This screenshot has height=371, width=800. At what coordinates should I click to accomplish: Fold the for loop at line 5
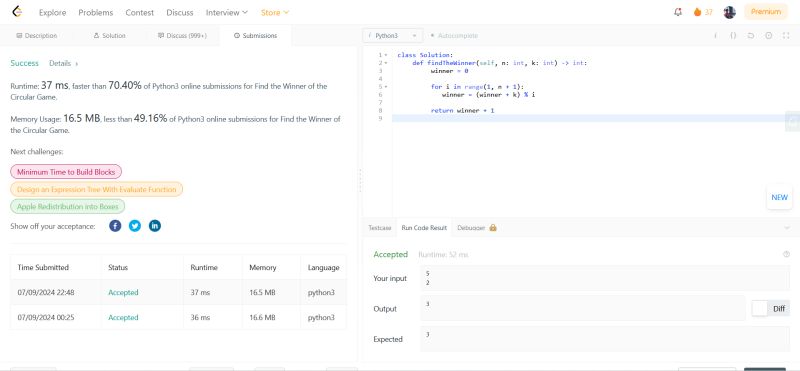click(x=386, y=87)
